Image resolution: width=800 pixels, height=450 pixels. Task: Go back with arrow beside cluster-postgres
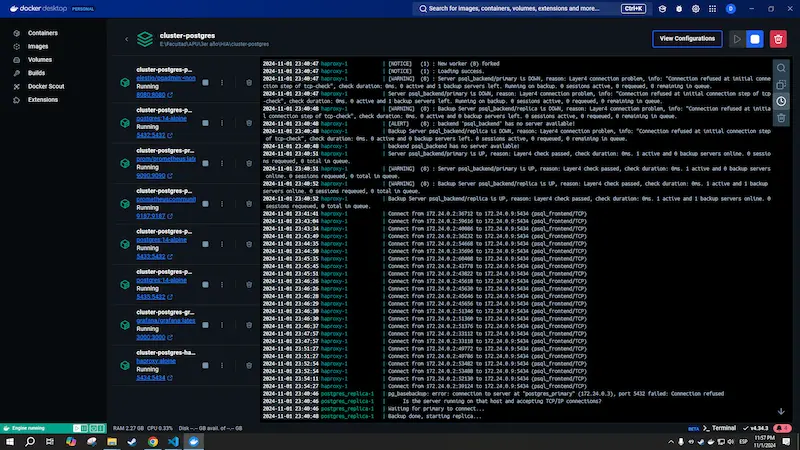coord(127,39)
